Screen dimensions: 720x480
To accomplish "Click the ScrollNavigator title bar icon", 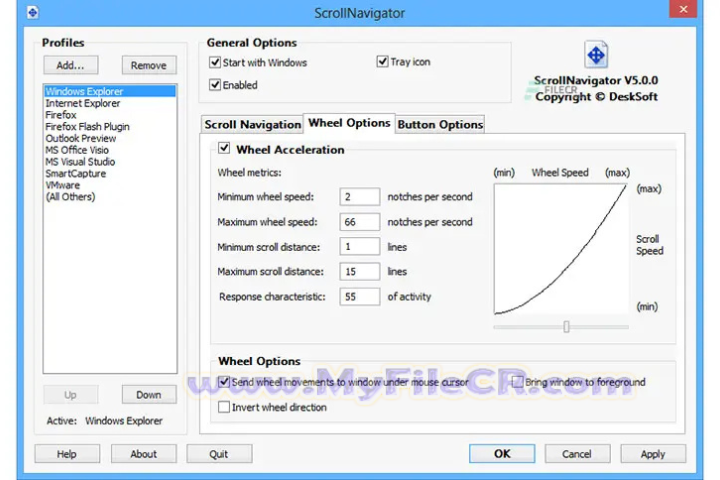I will (33, 12).
